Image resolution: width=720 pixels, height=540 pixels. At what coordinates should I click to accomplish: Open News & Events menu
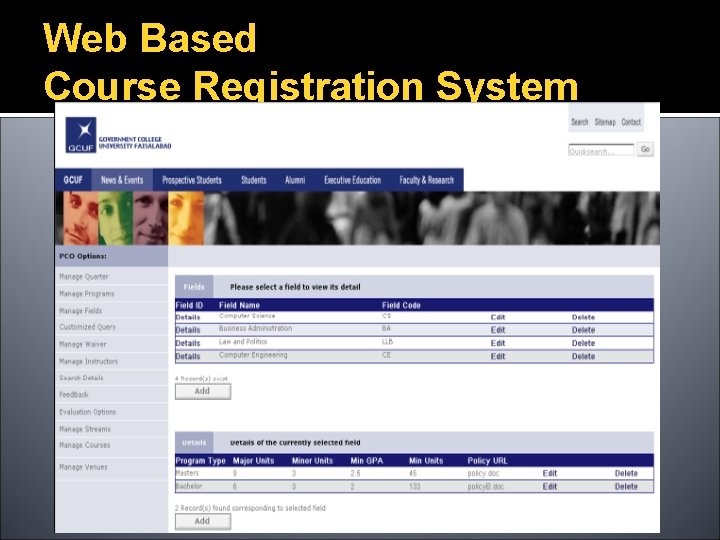pyautogui.click(x=122, y=180)
